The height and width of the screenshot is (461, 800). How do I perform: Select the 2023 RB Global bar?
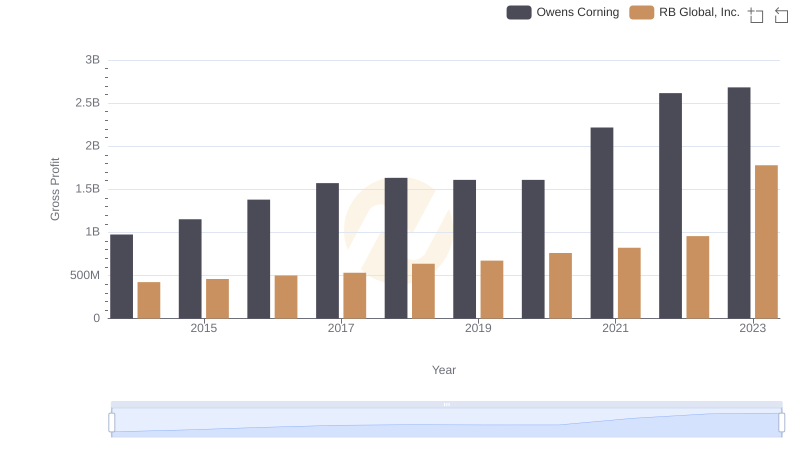tap(766, 242)
